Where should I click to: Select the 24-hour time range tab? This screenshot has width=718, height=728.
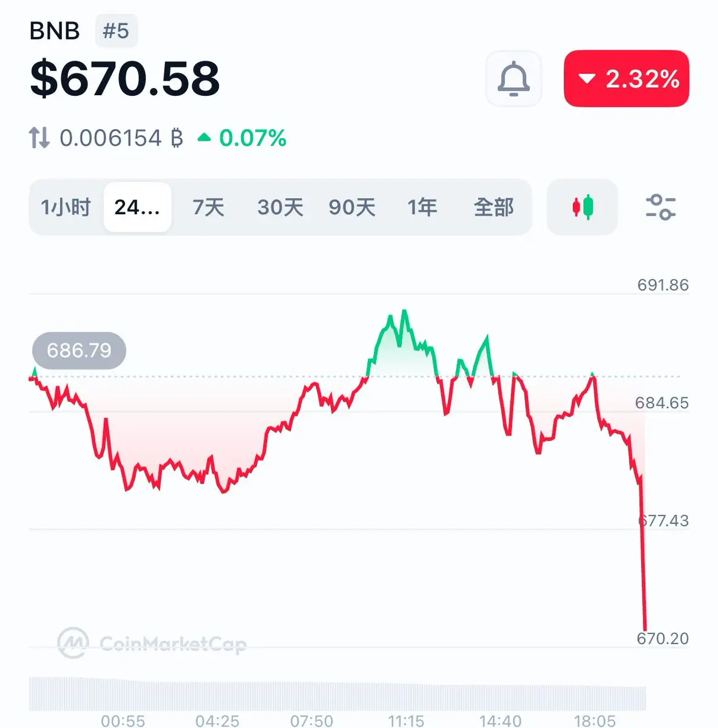tap(137, 207)
